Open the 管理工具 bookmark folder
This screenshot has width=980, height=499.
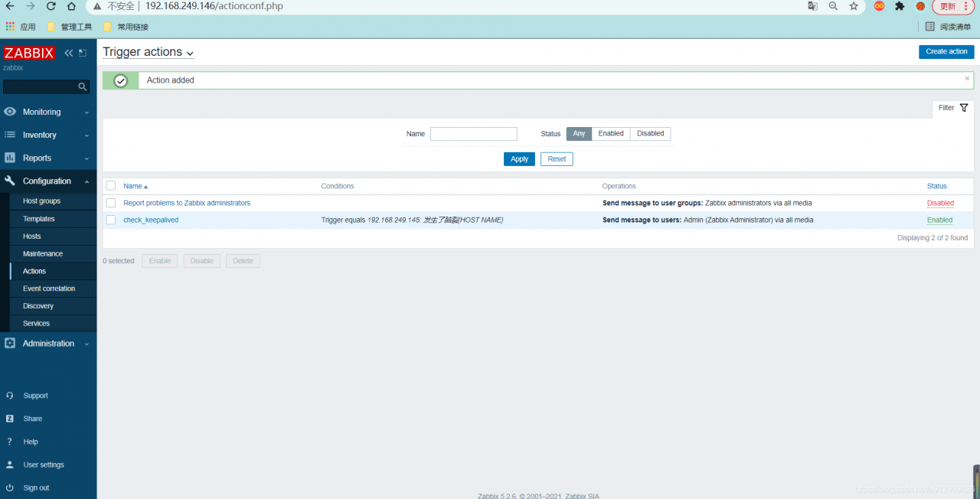(x=69, y=27)
